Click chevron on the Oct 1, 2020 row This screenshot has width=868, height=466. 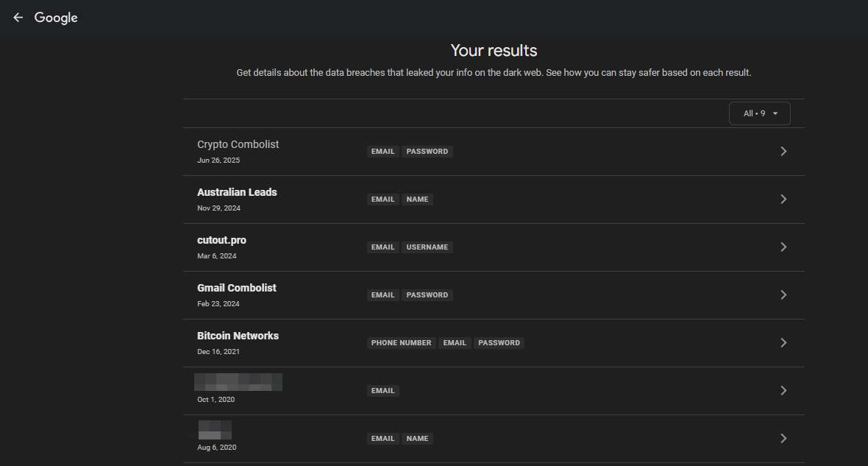pos(783,391)
